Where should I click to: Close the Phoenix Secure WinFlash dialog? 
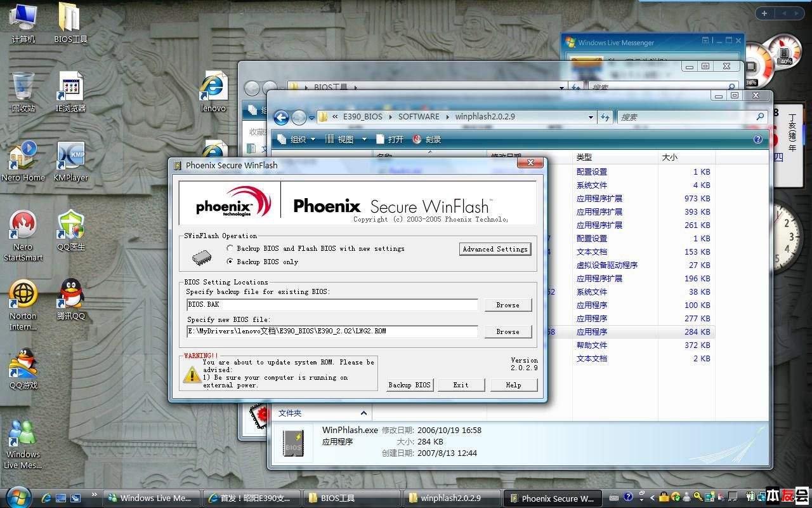pyautogui.click(x=530, y=163)
